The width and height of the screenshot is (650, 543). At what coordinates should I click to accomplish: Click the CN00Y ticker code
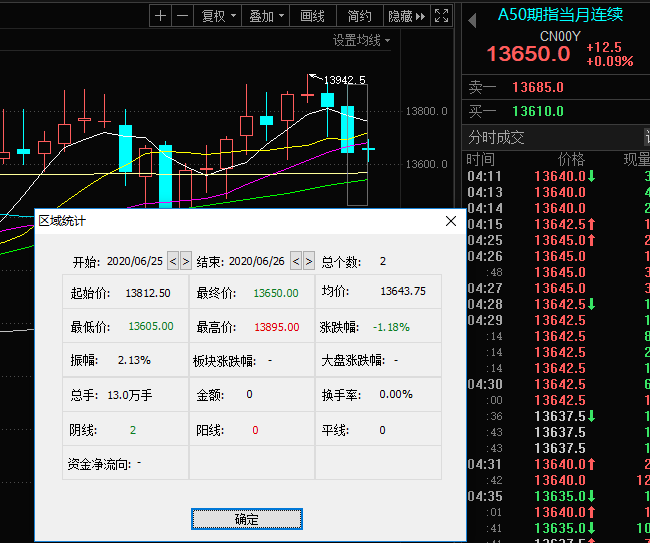[560, 36]
